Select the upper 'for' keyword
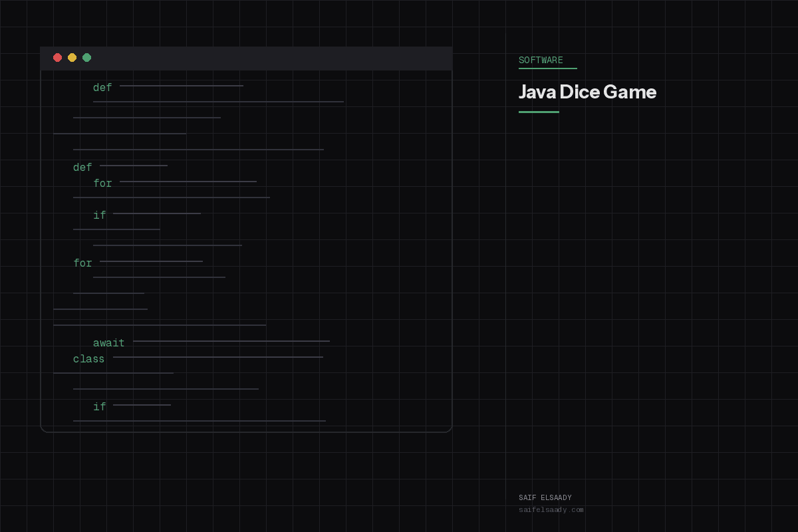Viewport: 798px width, 532px height. coord(102,183)
